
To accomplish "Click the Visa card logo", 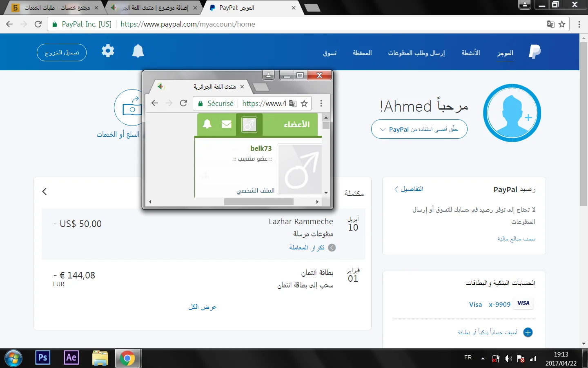I will (x=523, y=303).
